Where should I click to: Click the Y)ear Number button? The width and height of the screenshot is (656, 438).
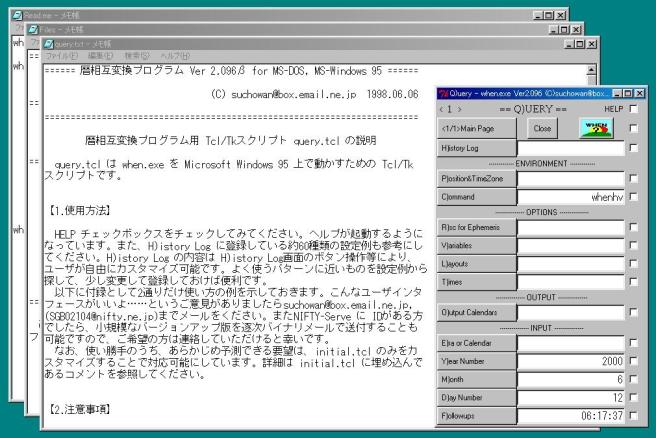477,361
